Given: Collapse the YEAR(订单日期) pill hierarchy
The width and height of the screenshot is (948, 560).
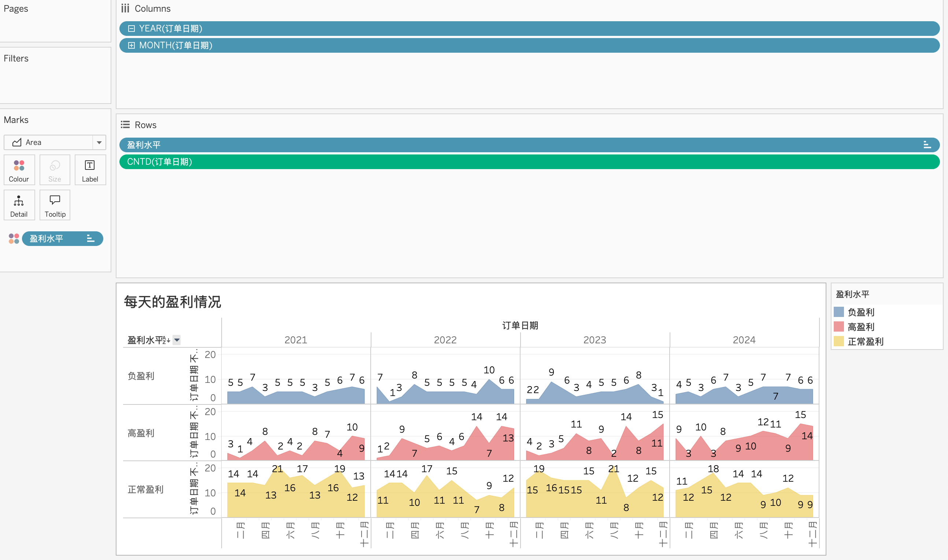Looking at the screenshot, I should (x=132, y=29).
